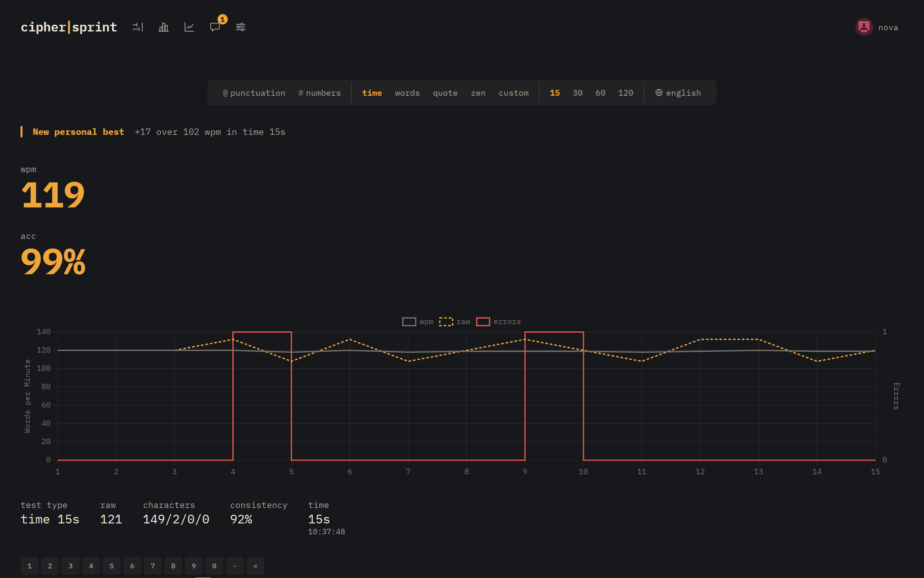Choose the 60 second duration
This screenshot has width=924, height=578.
[601, 93]
